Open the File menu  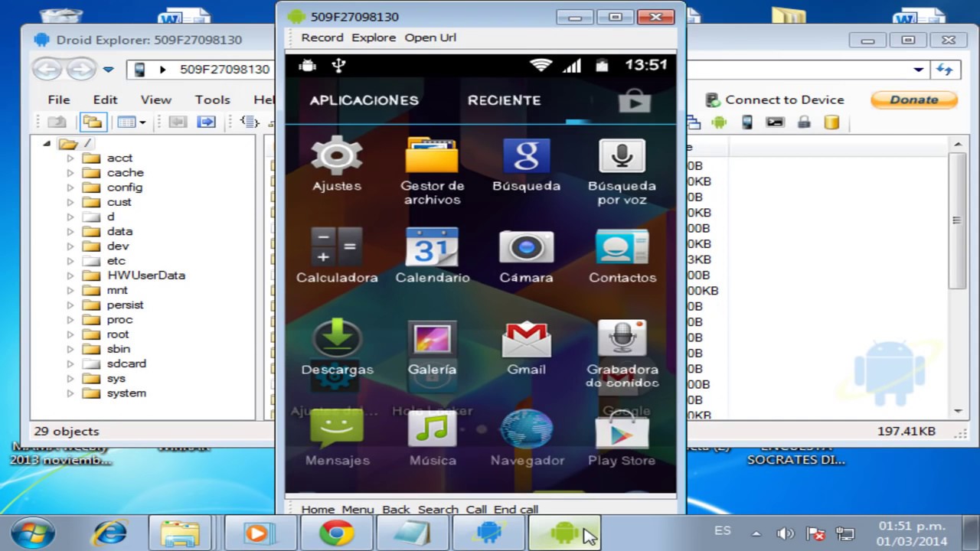pyautogui.click(x=59, y=99)
